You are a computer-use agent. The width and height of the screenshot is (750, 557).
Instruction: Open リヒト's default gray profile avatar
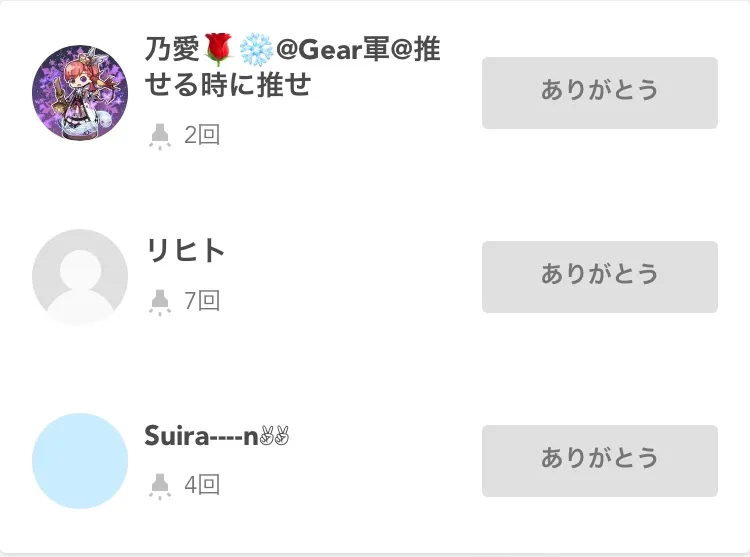(80, 277)
